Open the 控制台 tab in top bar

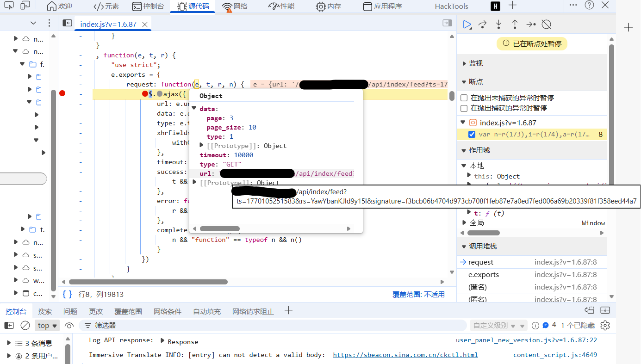point(148,6)
